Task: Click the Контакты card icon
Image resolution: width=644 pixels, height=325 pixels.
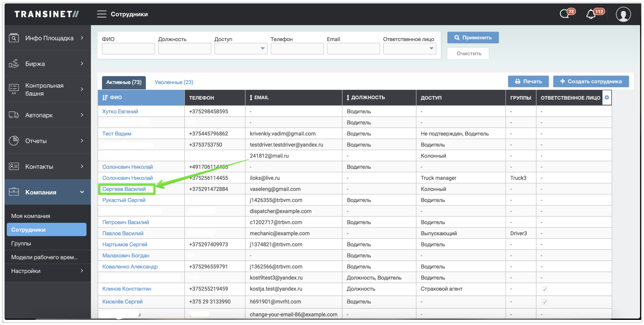Action: pyautogui.click(x=14, y=166)
